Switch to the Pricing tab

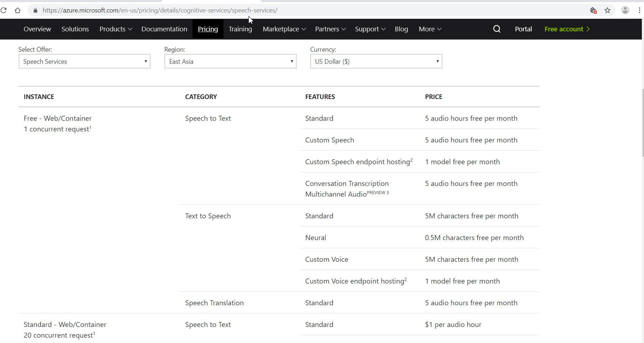tap(207, 29)
